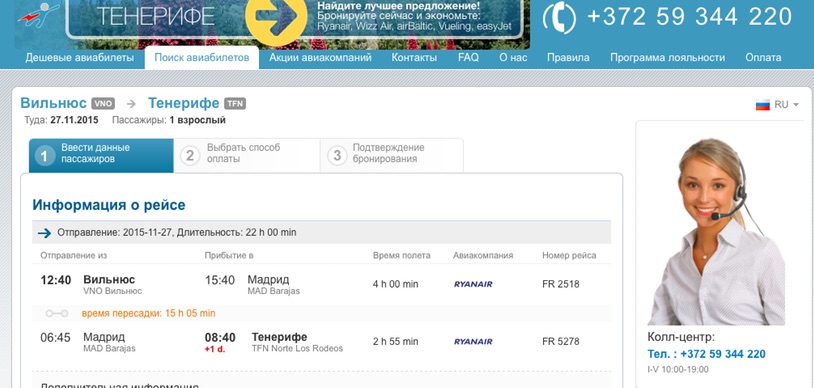Screen dimensions: 814x388
Task: Click время пересадки: 15 h 05 min text
Action: [x=148, y=313]
